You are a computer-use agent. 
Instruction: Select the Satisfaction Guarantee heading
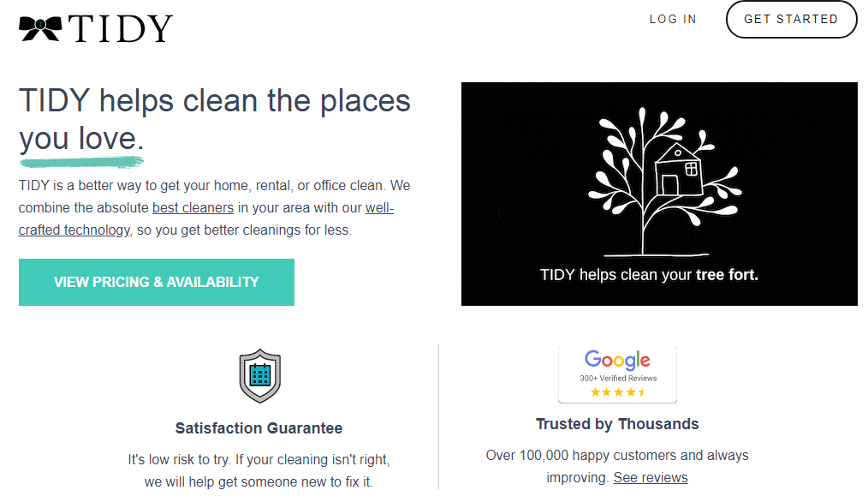tap(259, 428)
